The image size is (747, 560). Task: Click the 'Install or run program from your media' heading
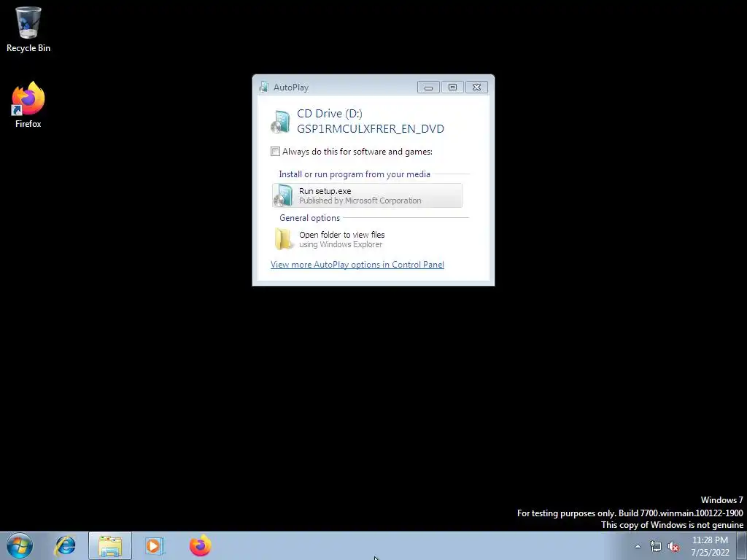coord(355,174)
